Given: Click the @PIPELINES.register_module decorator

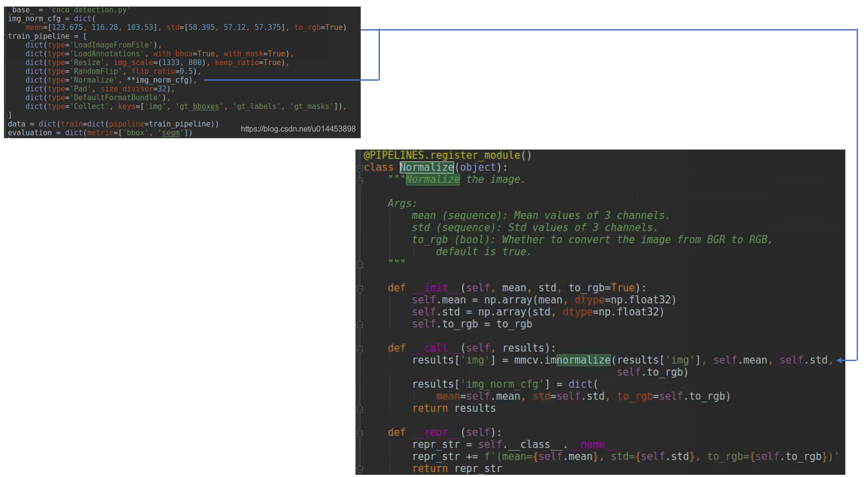Looking at the screenshot, I should click(447, 155).
